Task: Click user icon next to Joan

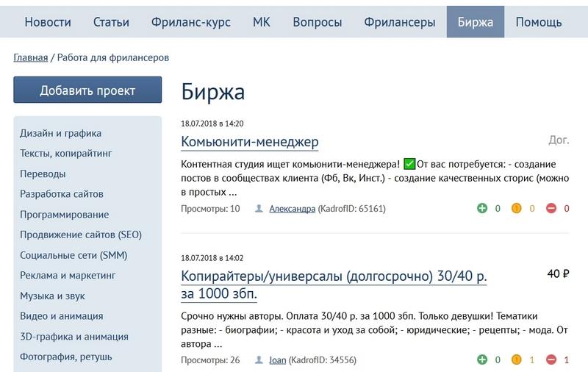Action: tap(259, 360)
